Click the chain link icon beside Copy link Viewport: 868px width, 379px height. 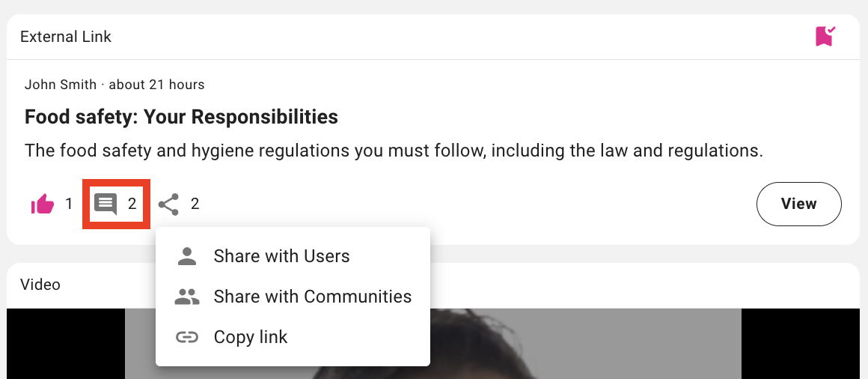point(186,337)
